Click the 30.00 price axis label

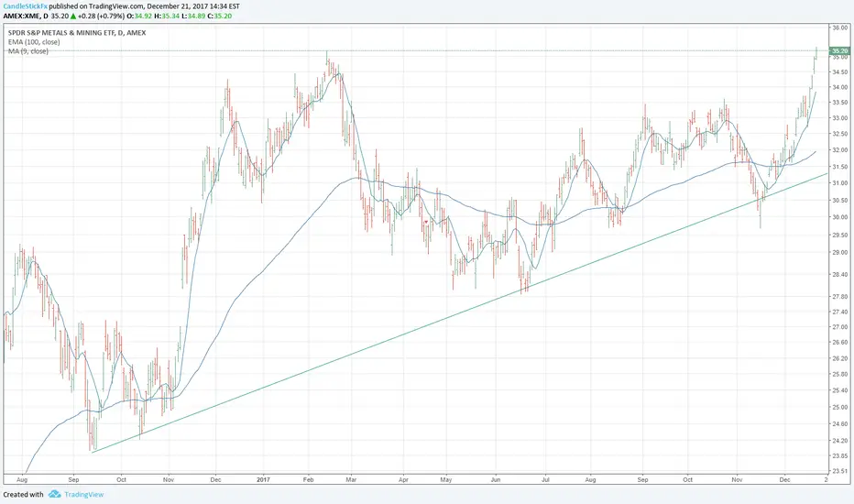[x=839, y=217]
